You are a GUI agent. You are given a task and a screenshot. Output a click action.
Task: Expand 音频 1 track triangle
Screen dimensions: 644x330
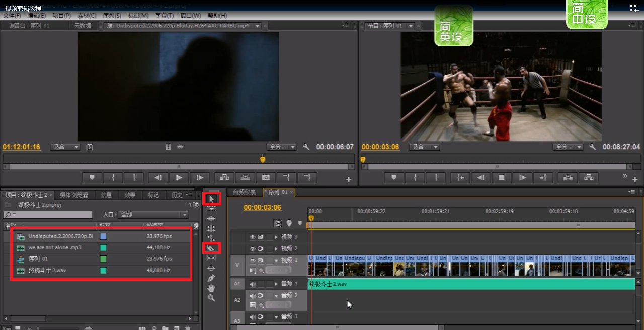pyautogui.click(x=276, y=284)
